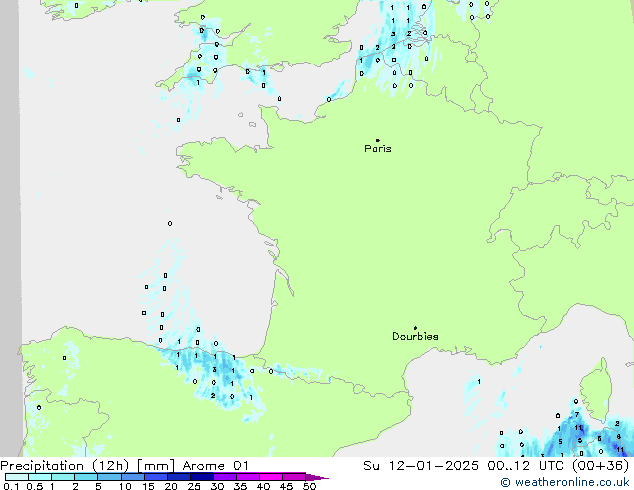Pick the legend swatch between 5 and 10
634x490 pixels.
pos(109,477)
